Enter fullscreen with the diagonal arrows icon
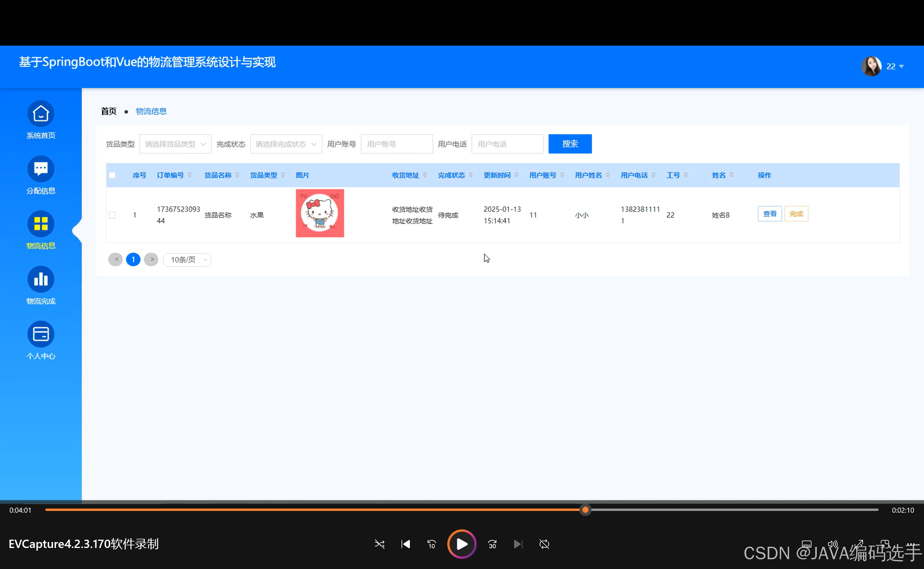This screenshot has height=569, width=924. tap(859, 544)
